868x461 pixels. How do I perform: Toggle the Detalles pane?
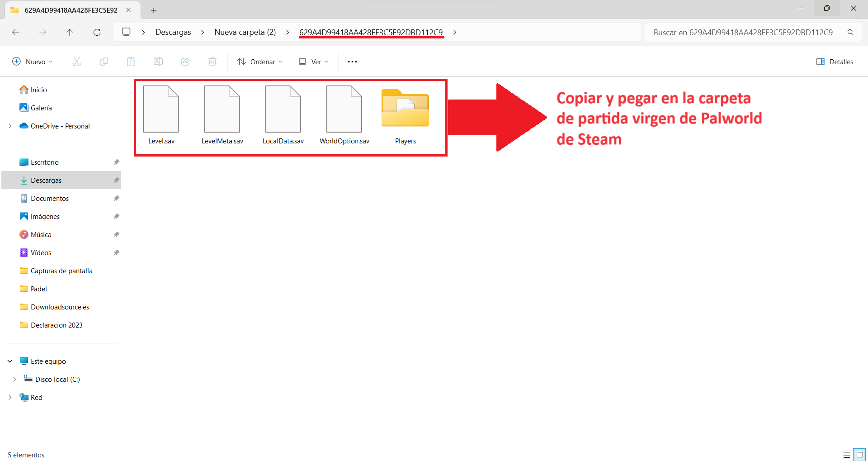tap(835, 62)
